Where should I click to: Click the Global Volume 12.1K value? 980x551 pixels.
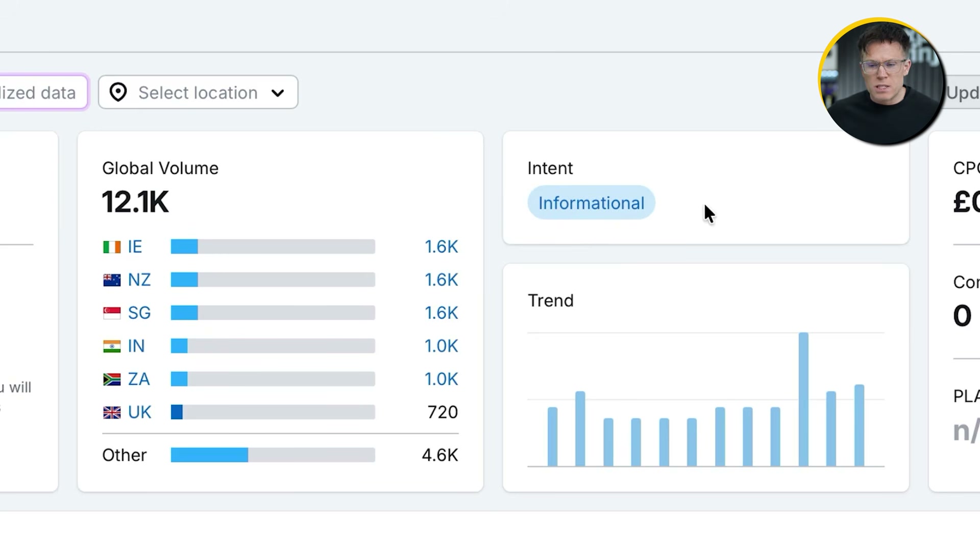[135, 202]
